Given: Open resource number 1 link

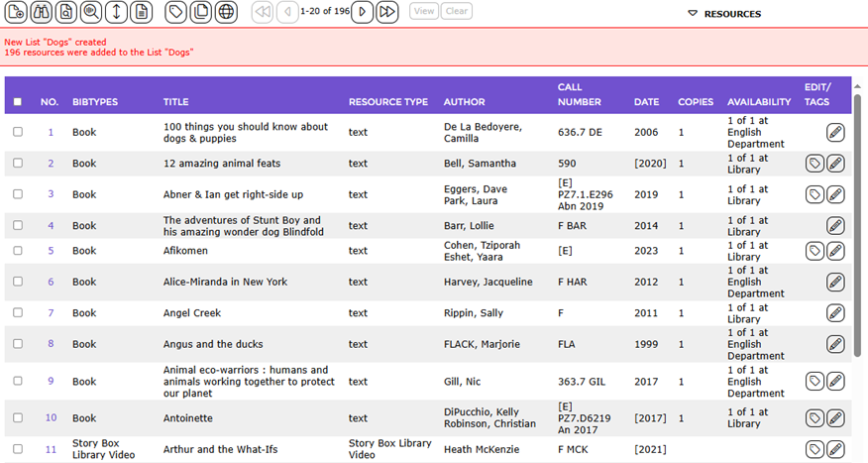Looking at the screenshot, I should [x=51, y=133].
